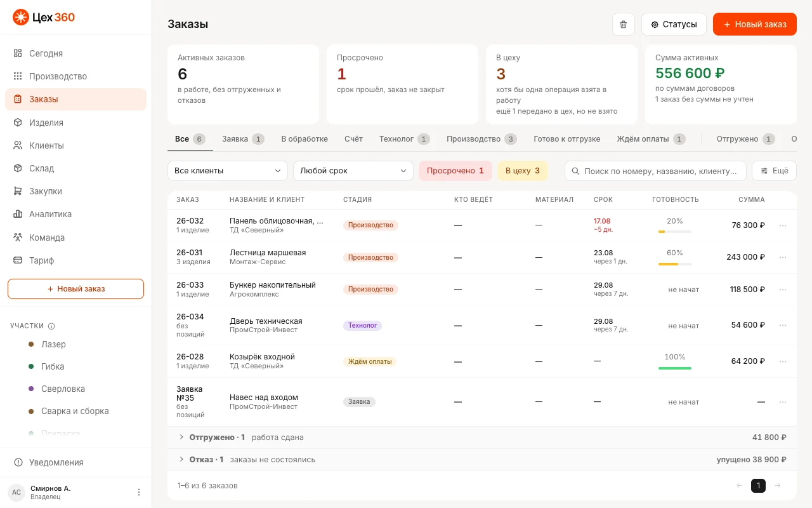Viewport: 812px width, 508px height.
Task: Switch to the Заявка tab
Action: pos(243,139)
